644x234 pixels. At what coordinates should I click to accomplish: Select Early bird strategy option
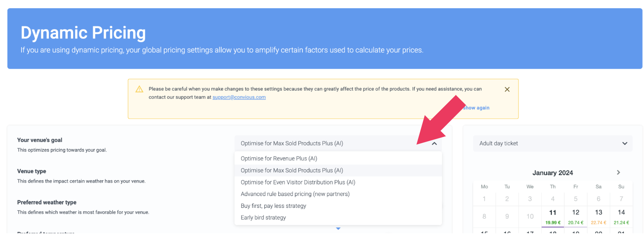(x=263, y=218)
